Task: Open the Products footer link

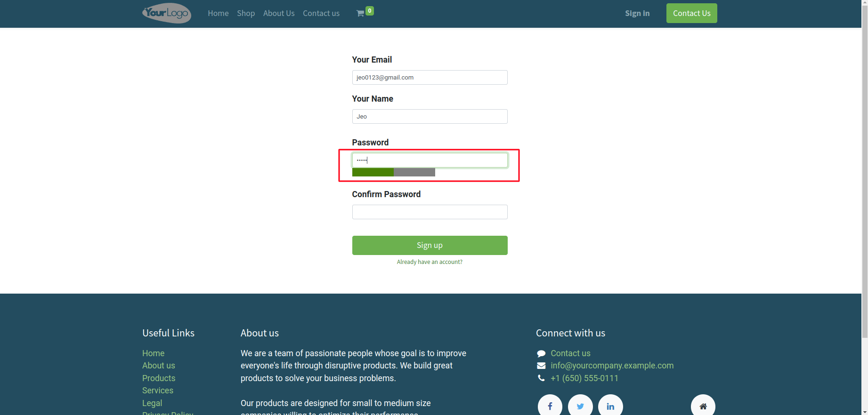Action: coord(159,378)
